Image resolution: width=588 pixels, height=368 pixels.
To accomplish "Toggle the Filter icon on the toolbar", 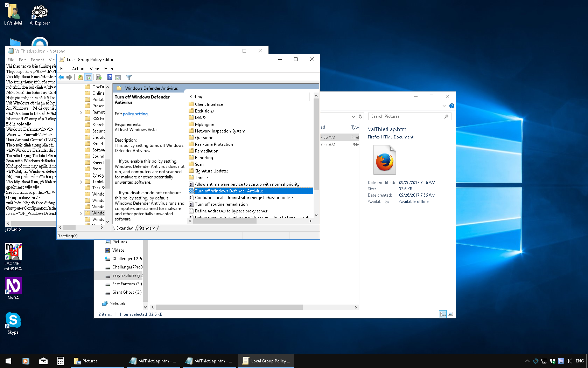I will click(x=129, y=77).
